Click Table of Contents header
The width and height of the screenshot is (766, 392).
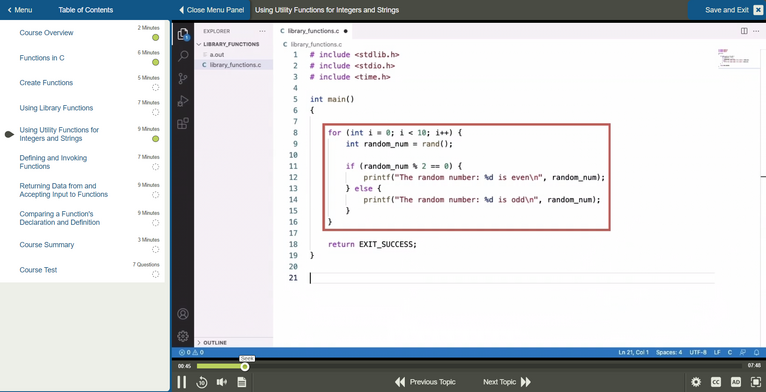click(x=85, y=10)
